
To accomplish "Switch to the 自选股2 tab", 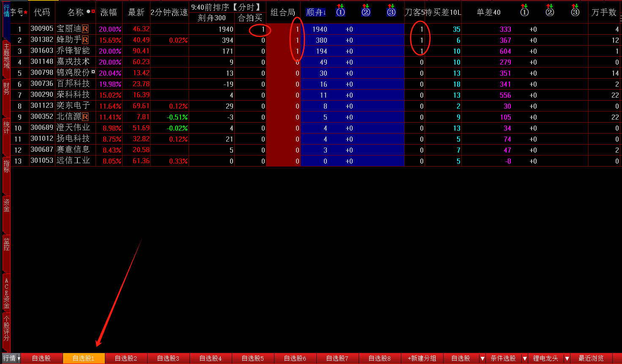I will (126, 359).
